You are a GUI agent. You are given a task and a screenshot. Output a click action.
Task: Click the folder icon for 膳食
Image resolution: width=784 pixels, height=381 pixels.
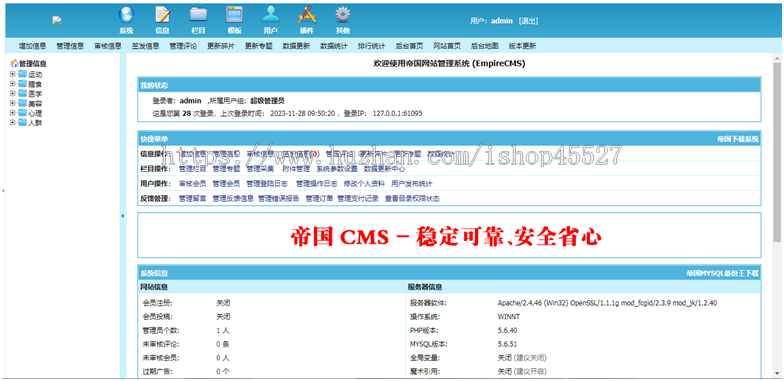pos(22,84)
